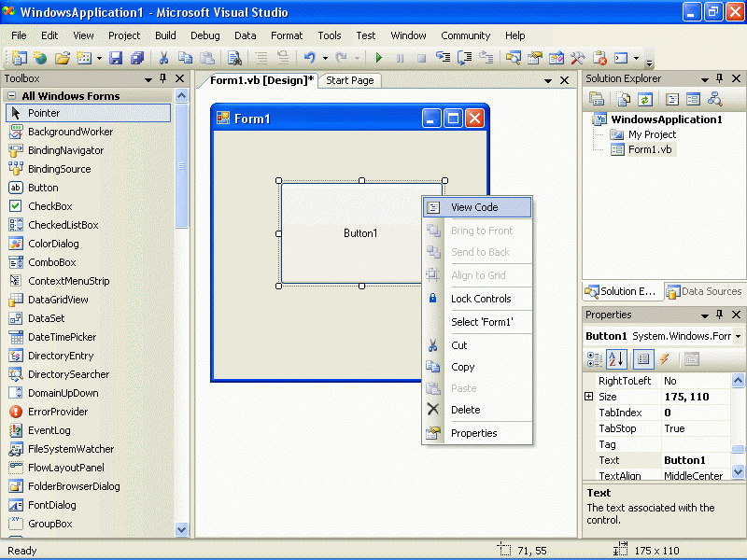This screenshot has width=747, height=560.
Task: Open Toolbox window via hammer-wrench toolbar icon
Action: [577, 58]
